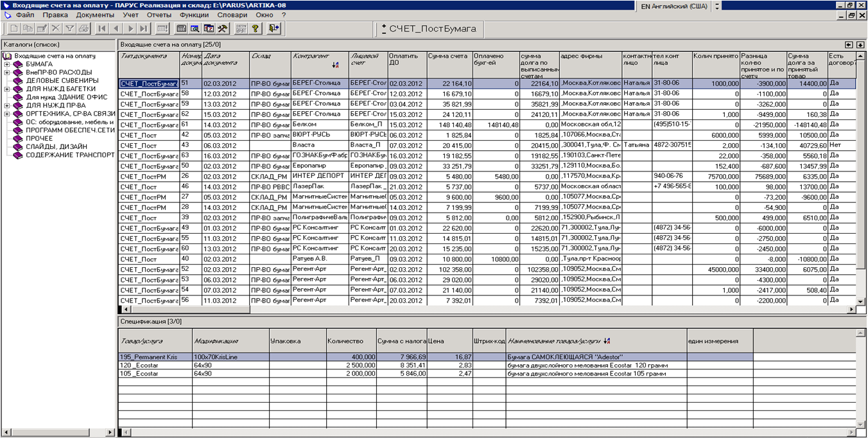868x438 pixels.
Task: Open the Словари menu
Action: [x=231, y=14]
